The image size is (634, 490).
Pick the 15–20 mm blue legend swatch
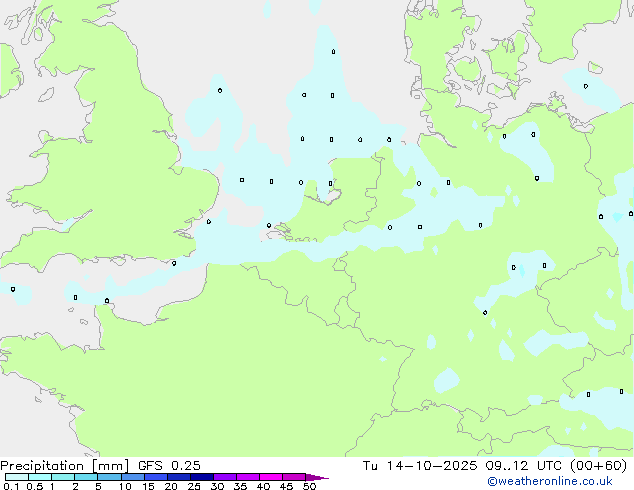tap(155, 477)
